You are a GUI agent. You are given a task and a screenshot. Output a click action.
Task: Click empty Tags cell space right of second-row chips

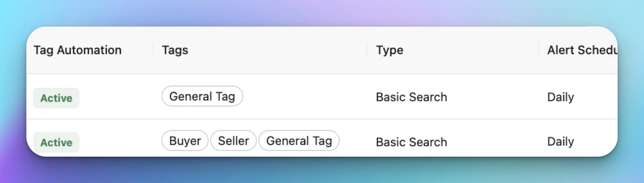353,141
